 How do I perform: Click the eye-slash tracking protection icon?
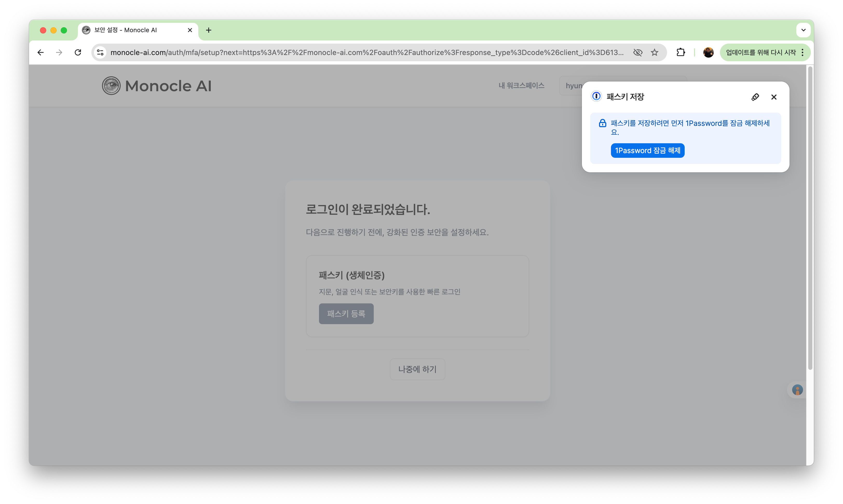(x=638, y=52)
